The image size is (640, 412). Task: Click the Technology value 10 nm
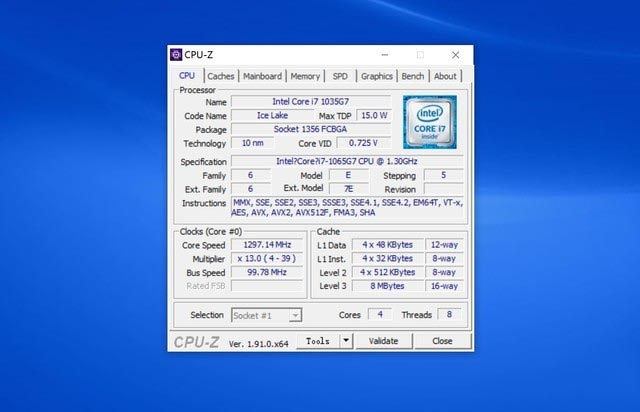pyautogui.click(x=252, y=143)
